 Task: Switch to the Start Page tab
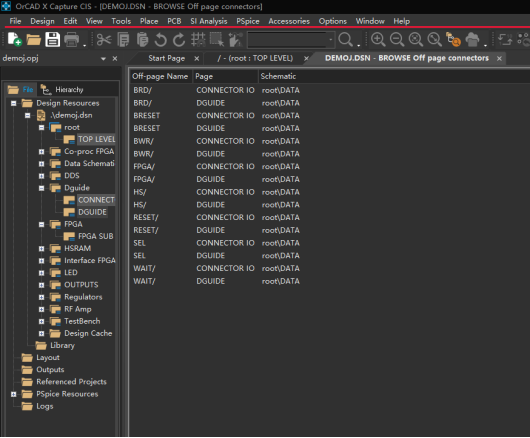click(166, 58)
